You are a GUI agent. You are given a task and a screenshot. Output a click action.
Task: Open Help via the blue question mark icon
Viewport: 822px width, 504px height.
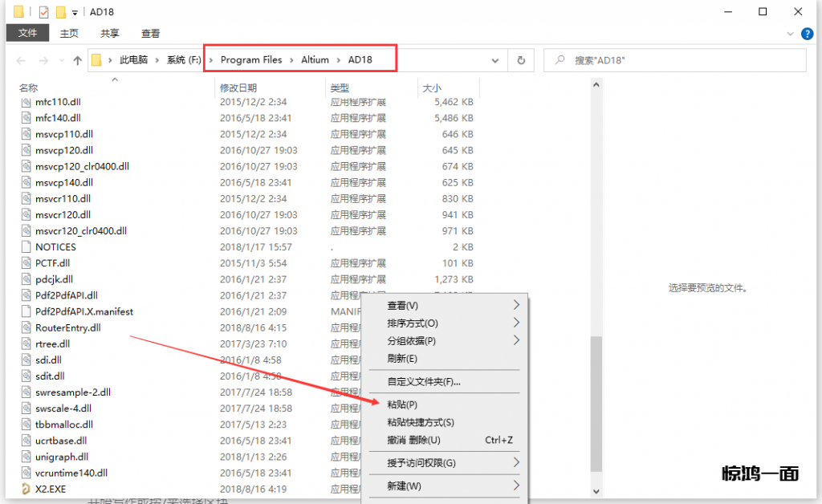coord(808,34)
